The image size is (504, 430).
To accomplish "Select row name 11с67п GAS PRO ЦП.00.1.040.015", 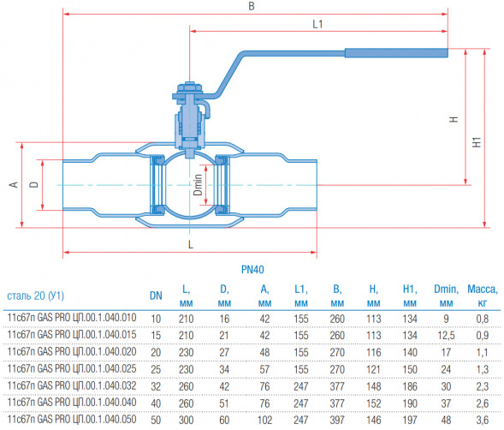I will 72,334.
